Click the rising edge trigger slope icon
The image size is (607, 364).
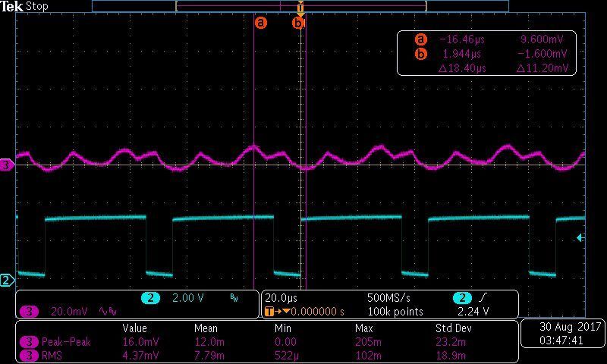point(483,298)
